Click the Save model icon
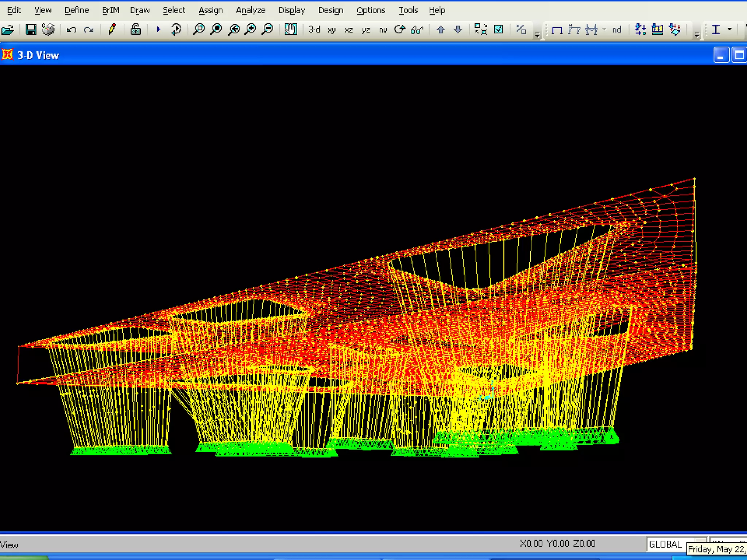This screenshot has height=560, width=747. pyautogui.click(x=31, y=30)
